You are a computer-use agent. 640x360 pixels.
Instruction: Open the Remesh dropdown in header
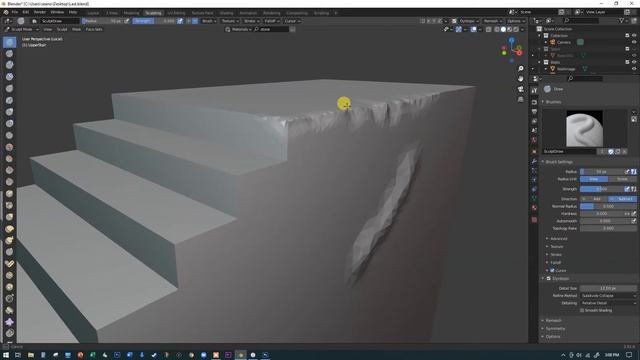(493, 21)
